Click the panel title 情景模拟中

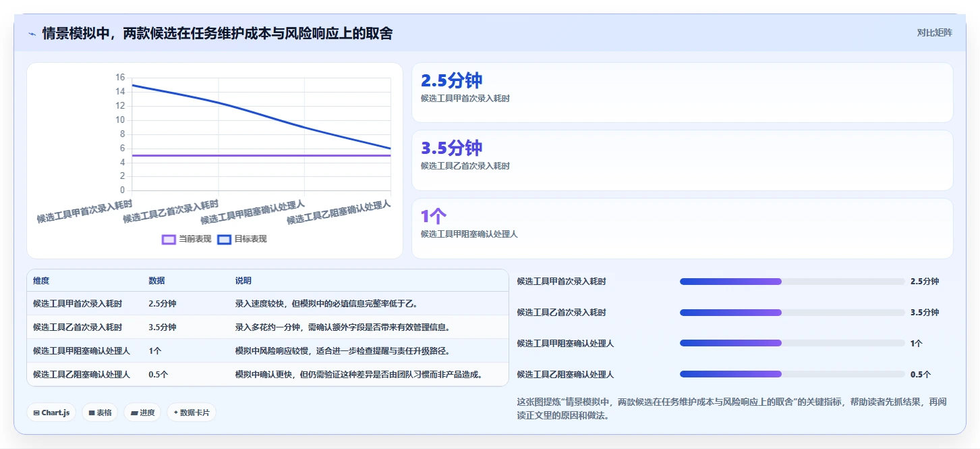click(217, 34)
